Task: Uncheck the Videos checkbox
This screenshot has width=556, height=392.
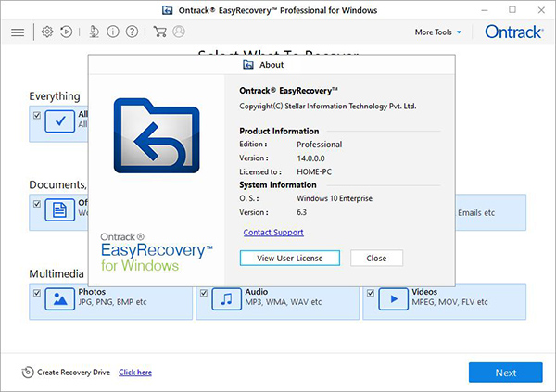Action: point(370,293)
